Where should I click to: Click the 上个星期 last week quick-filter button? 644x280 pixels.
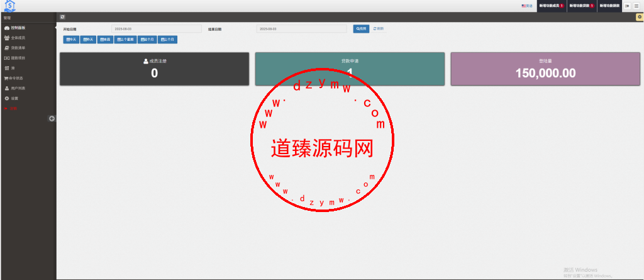pyautogui.click(x=125, y=40)
